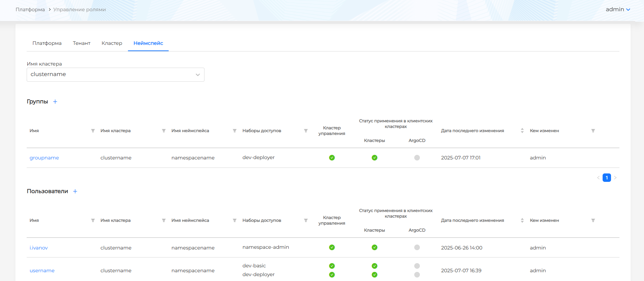Open the i.ivanov user link

click(x=39, y=248)
